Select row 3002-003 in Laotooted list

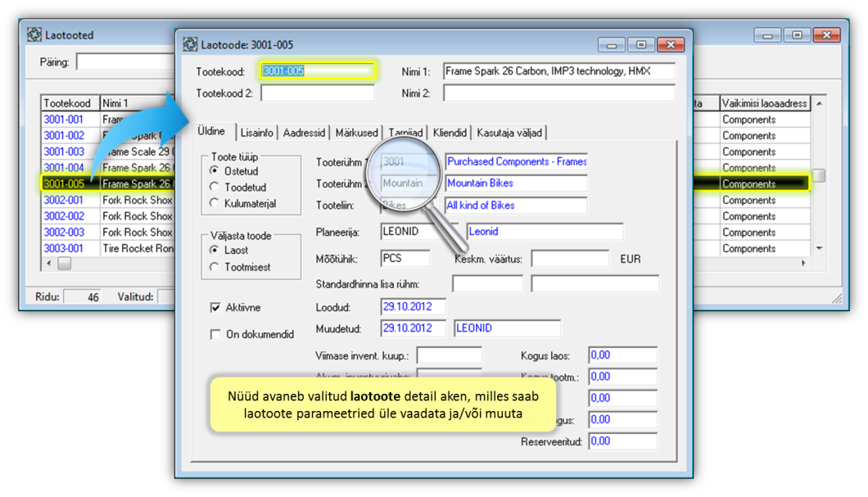point(108,232)
